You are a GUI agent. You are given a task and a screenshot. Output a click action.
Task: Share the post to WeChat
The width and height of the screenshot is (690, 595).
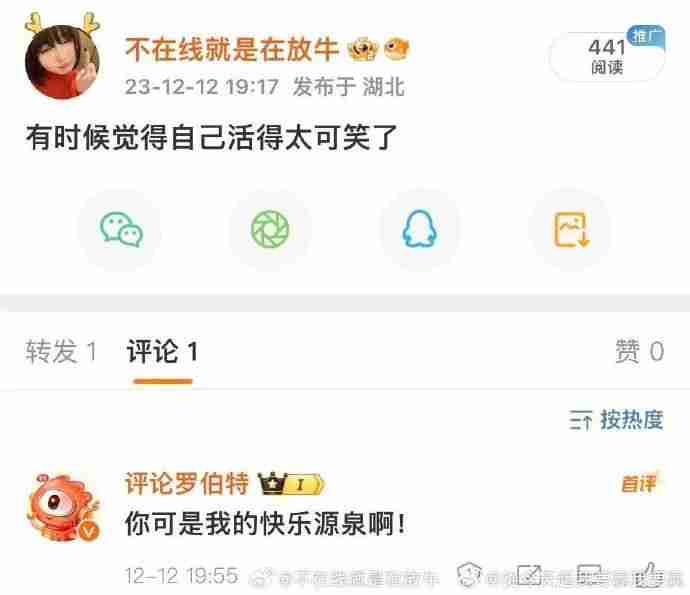tap(121, 229)
